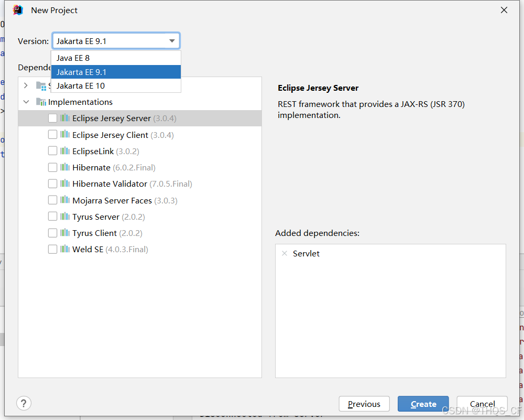Choose Jakarta EE 10 version

pyautogui.click(x=116, y=85)
